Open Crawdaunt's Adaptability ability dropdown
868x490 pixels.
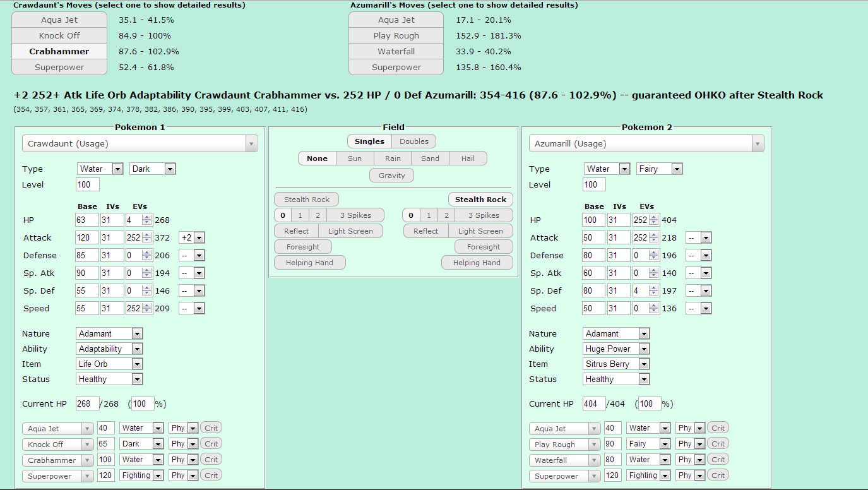(x=109, y=349)
